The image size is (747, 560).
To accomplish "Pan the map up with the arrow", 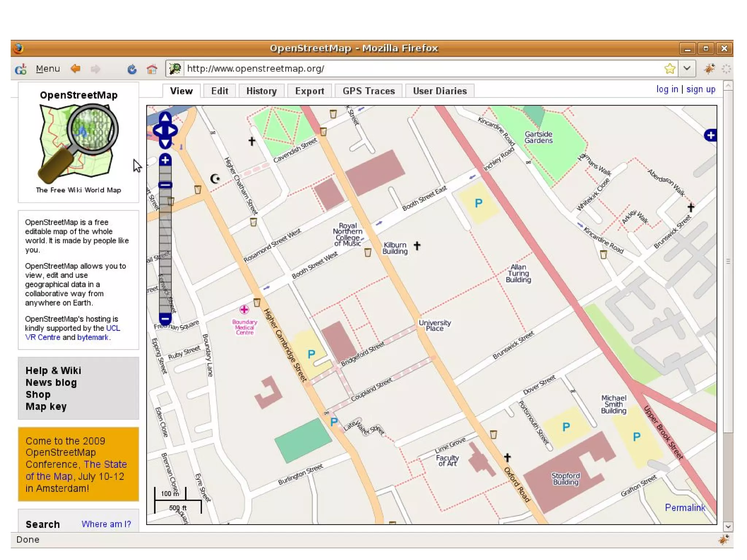I will [165, 117].
